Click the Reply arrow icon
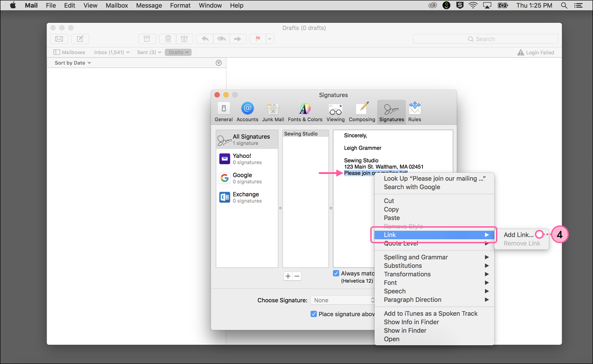 tap(205, 39)
